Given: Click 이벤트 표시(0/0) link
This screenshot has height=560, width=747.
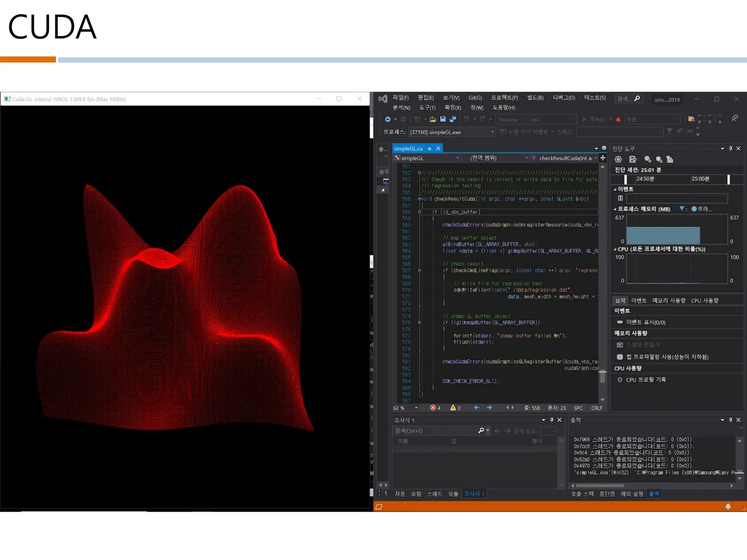Looking at the screenshot, I should (x=646, y=322).
